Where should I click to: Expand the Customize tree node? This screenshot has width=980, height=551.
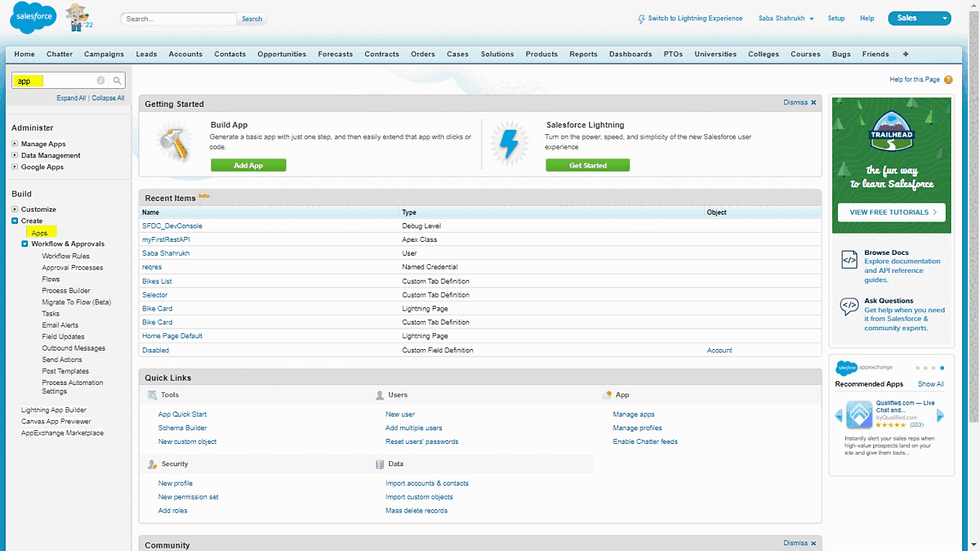14,209
